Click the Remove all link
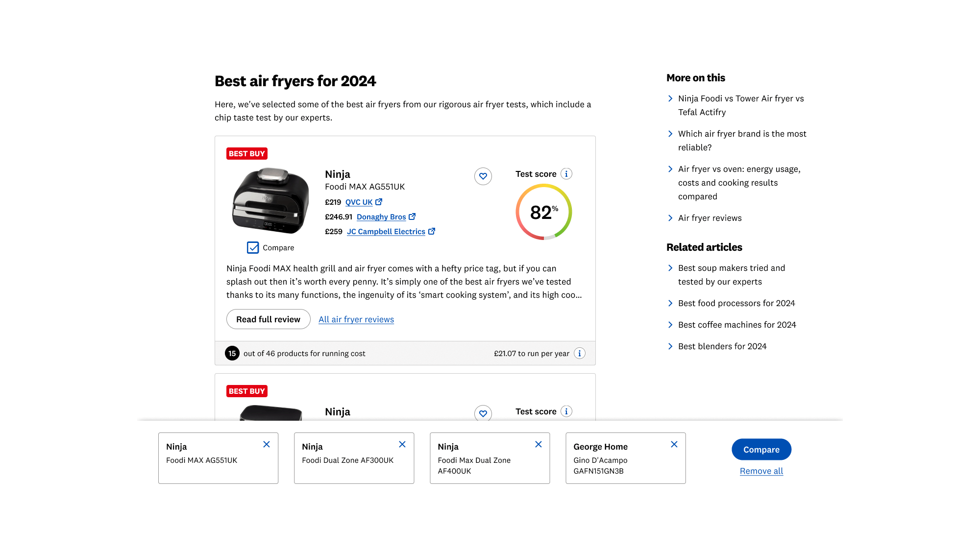Image resolution: width=980 pixels, height=551 pixels. tap(761, 471)
